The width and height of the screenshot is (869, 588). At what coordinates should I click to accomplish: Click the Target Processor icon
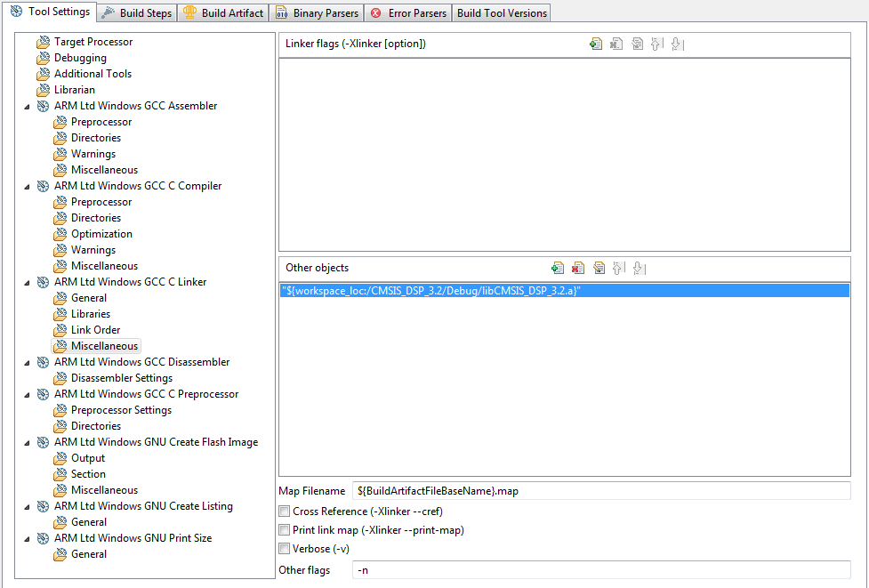[x=44, y=42]
